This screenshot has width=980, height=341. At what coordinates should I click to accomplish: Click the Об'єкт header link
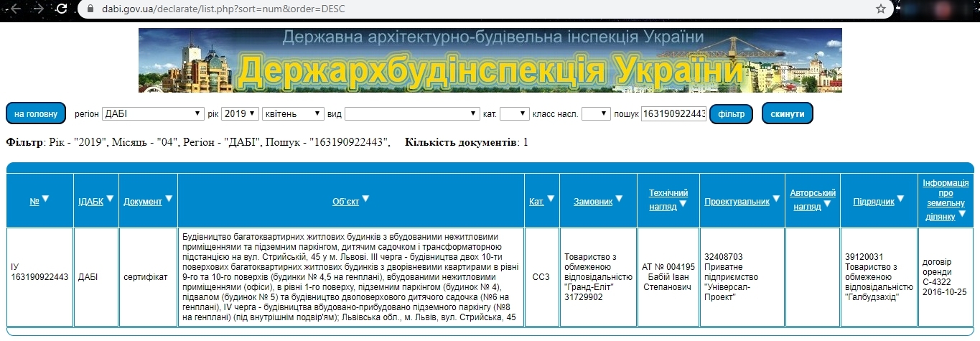tap(345, 202)
